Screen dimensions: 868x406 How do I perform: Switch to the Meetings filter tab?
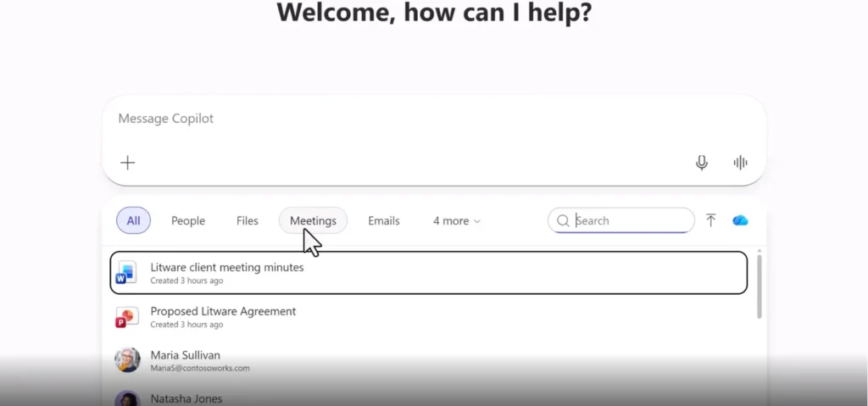314,220
